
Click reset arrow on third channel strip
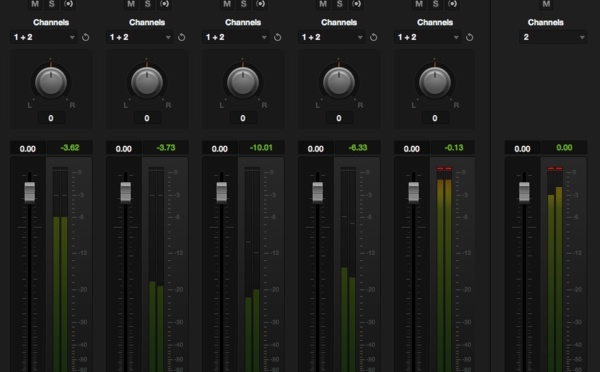[x=278, y=37]
